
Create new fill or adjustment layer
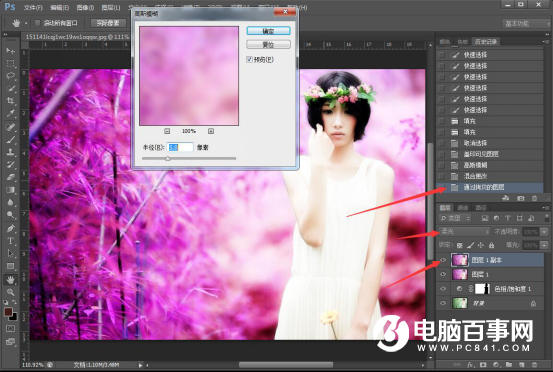pos(496,365)
